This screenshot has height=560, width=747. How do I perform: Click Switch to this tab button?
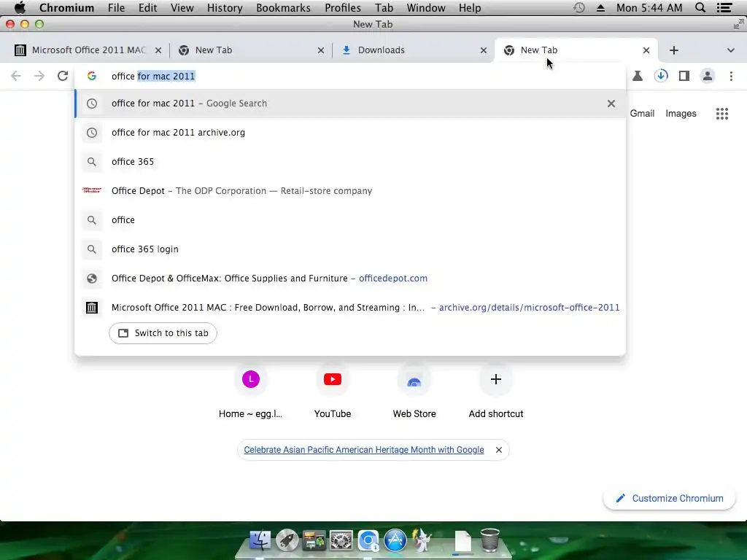(x=163, y=332)
